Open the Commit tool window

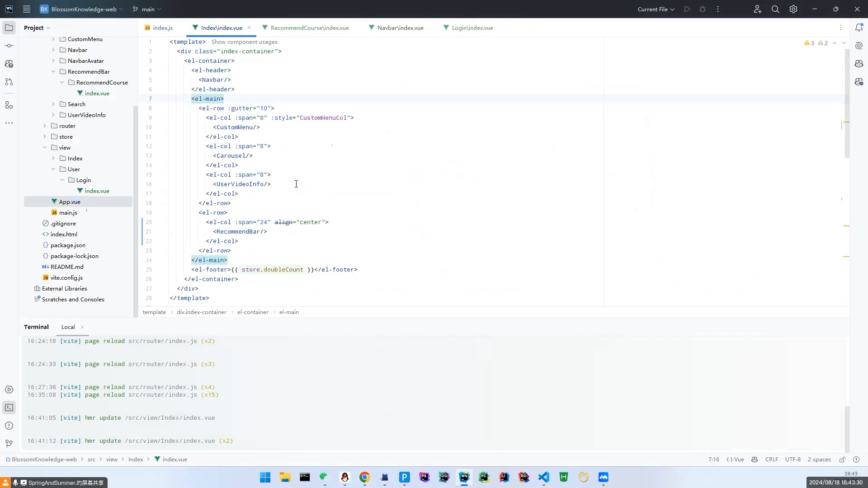tap(9, 46)
